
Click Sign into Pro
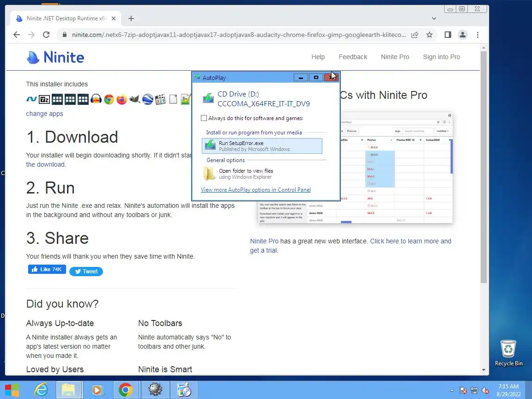tap(441, 57)
